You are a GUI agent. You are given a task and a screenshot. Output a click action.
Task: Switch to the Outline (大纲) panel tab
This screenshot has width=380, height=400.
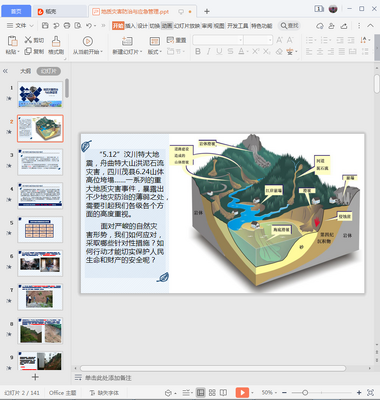25,71
